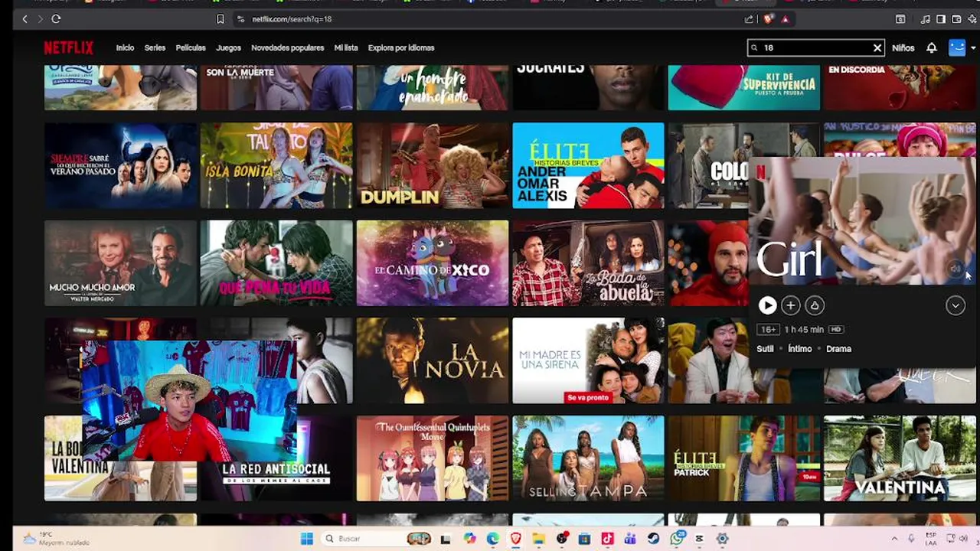Open Copilot from the taskbar
This screenshot has height=551, width=980.
[469, 539]
